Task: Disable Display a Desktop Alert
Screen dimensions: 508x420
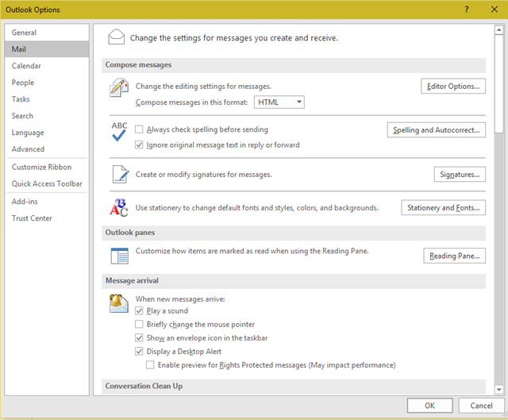Action: coord(139,351)
